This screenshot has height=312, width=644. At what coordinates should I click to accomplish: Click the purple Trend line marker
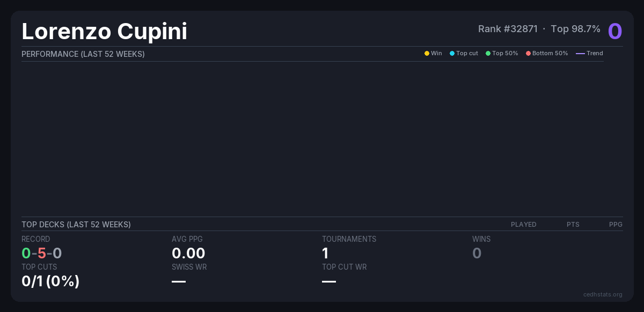pos(580,54)
